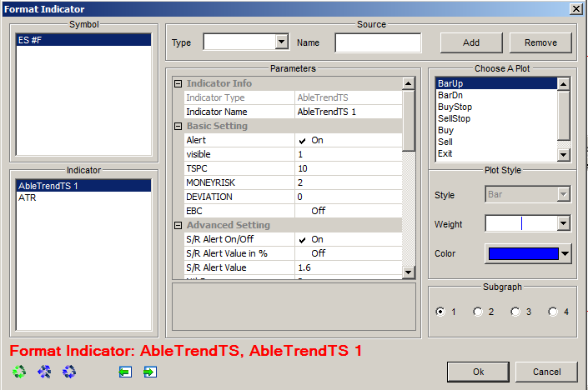Close the Format Indicator dialog
This screenshot has height=390, width=588.
coord(575,8)
